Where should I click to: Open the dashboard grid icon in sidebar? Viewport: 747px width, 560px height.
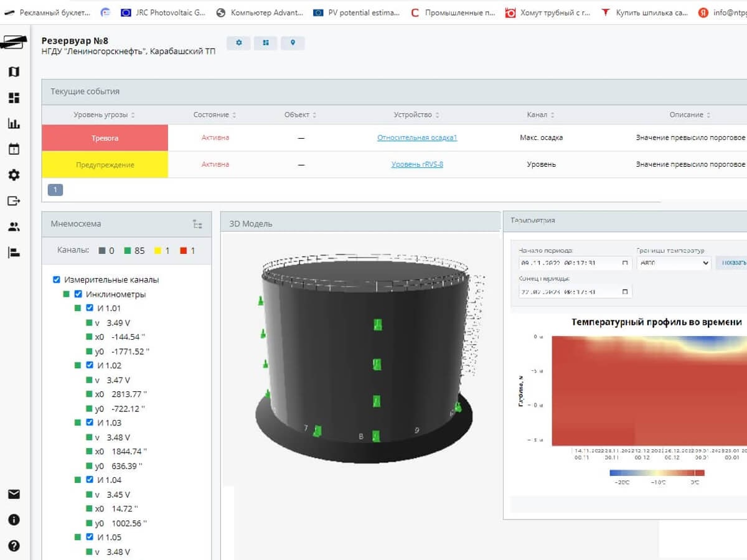coord(14,98)
